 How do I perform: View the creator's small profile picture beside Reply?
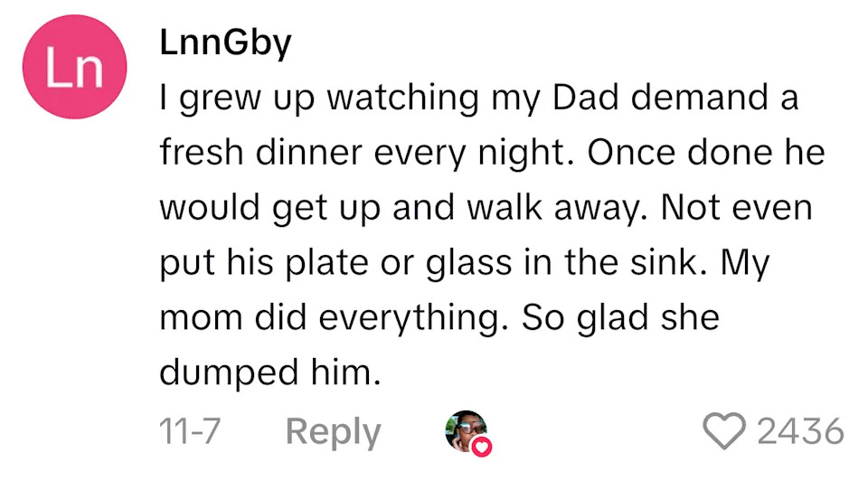click(467, 430)
